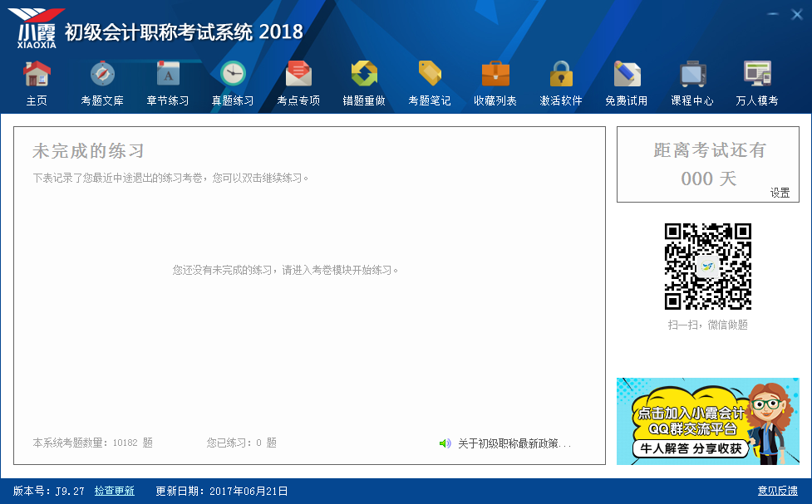Open the 收藏列表 briefcase icon
The width and height of the screenshot is (812, 504).
pyautogui.click(x=495, y=75)
